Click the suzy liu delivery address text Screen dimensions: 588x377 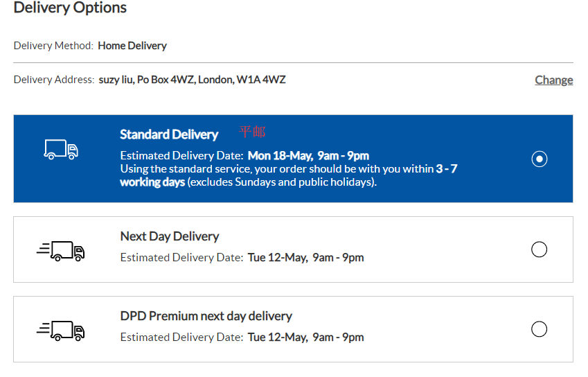click(x=192, y=80)
